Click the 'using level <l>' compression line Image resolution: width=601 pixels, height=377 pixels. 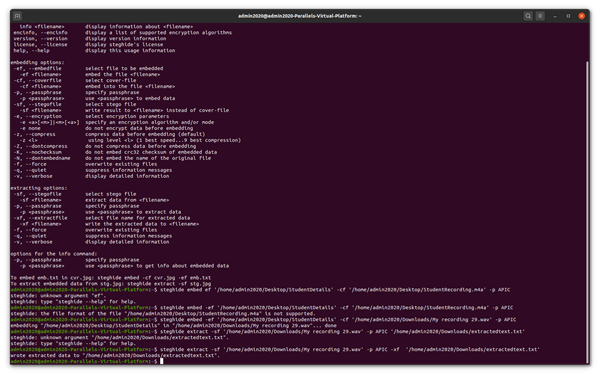click(165, 140)
